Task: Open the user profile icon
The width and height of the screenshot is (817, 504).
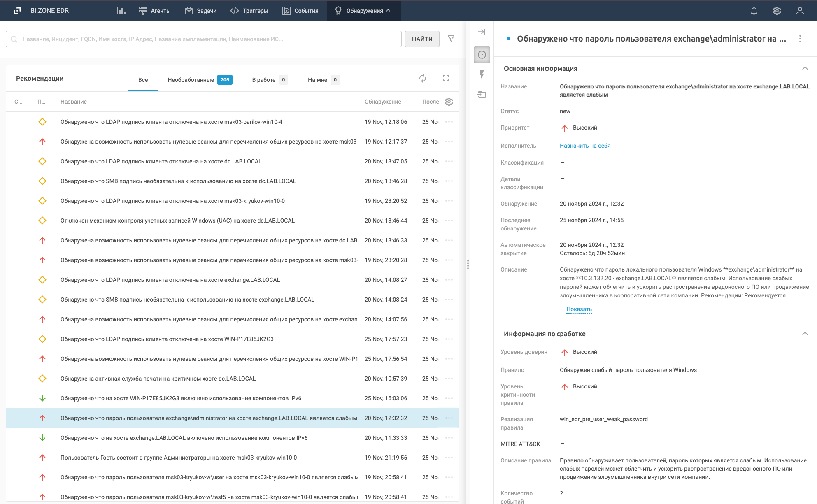Action: [x=800, y=11]
